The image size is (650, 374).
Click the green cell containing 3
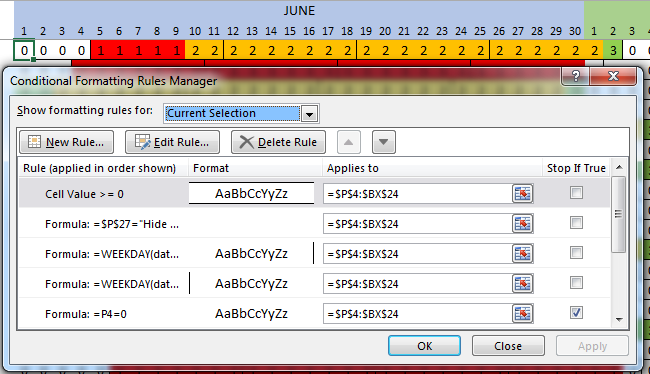click(x=613, y=50)
